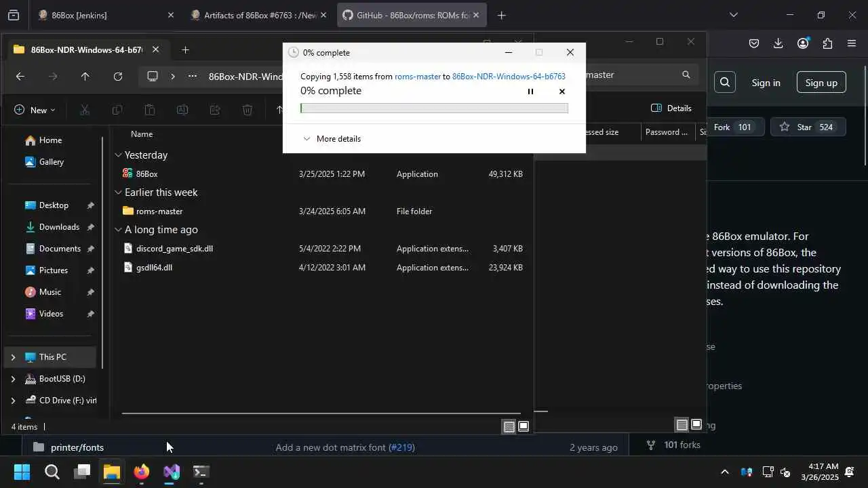Show hidden breadcrumb path ellipsis
This screenshot has width=868, height=488.
coord(193,77)
